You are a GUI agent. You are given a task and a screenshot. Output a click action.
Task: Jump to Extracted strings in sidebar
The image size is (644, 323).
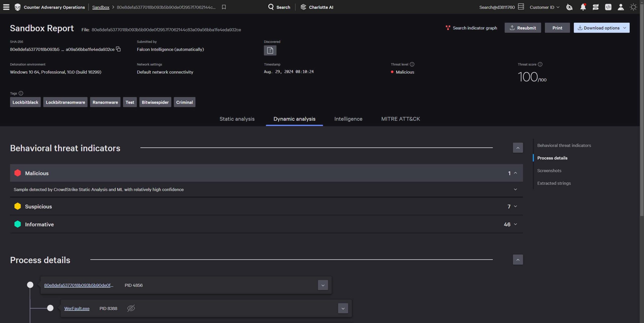[x=554, y=183]
